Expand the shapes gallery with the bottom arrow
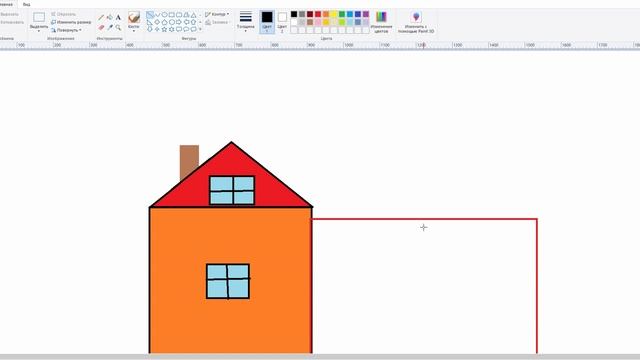The width and height of the screenshot is (640, 360). pyautogui.click(x=200, y=29)
